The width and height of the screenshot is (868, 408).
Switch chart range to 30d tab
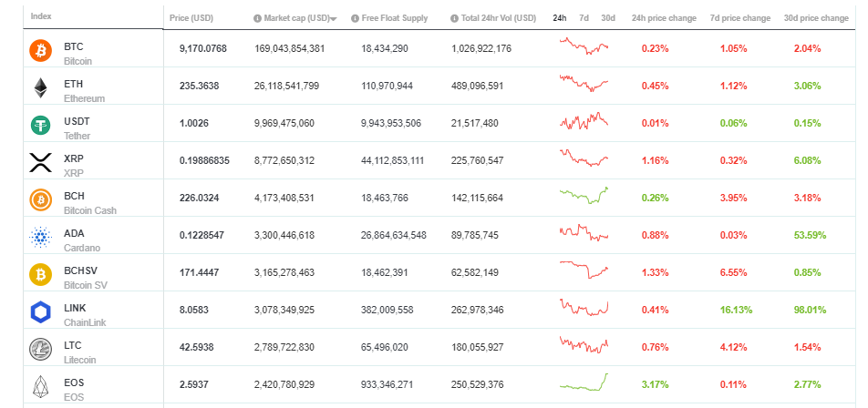click(607, 18)
